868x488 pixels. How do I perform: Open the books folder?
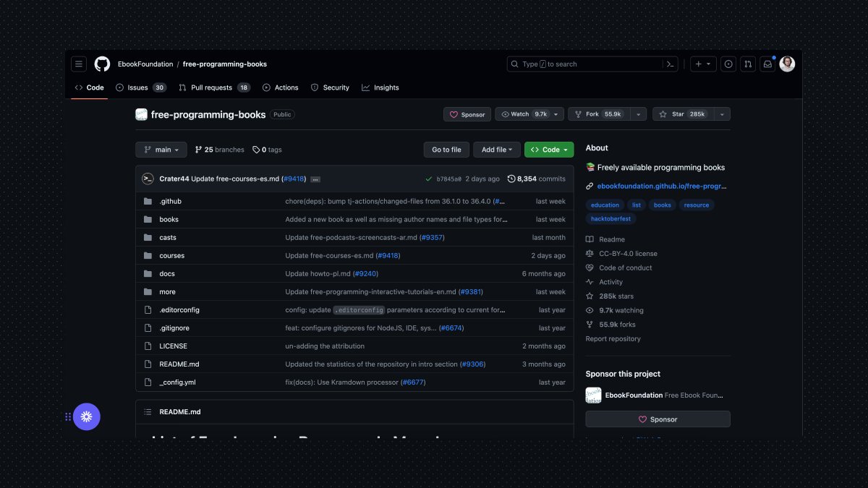pyautogui.click(x=169, y=219)
